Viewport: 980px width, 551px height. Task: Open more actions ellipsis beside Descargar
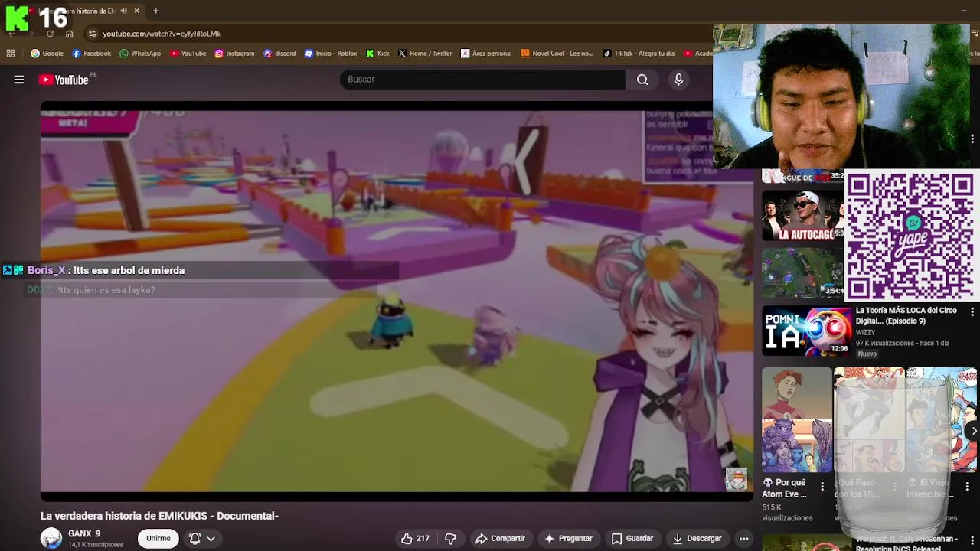point(743,539)
